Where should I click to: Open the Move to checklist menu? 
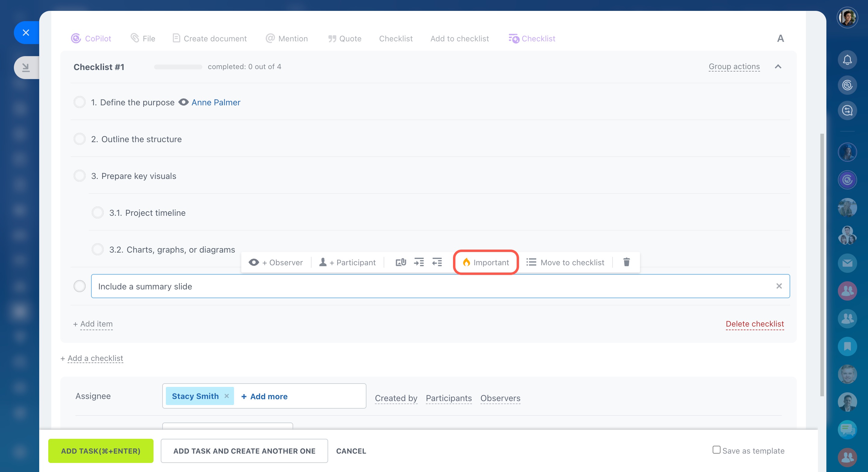point(565,262)
